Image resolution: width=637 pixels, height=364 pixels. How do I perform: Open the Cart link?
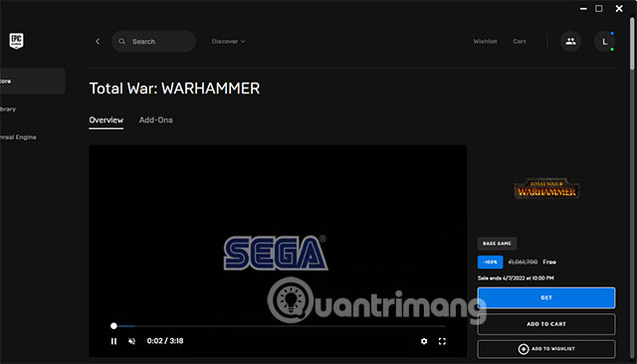tap(520, 42)
